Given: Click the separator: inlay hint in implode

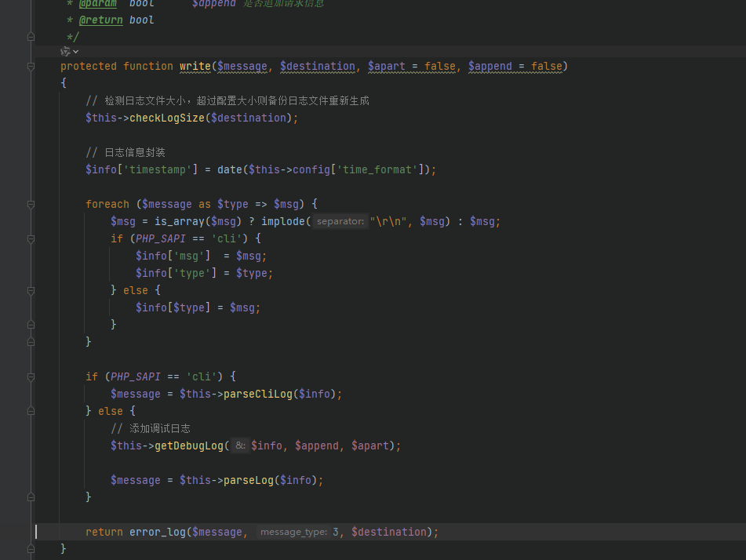Looking at the screenshot, I should [341, 222].
